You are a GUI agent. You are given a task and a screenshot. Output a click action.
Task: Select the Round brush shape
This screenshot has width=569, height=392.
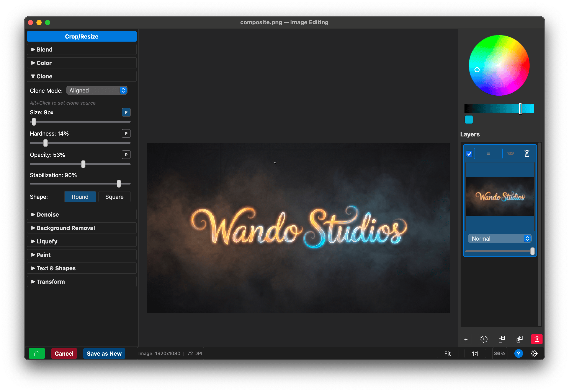coord(80,197)
